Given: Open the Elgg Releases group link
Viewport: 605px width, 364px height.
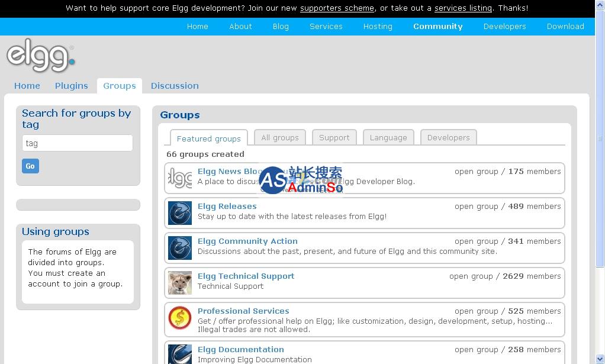Looking at the screenshot, I should tap(227, 207).
